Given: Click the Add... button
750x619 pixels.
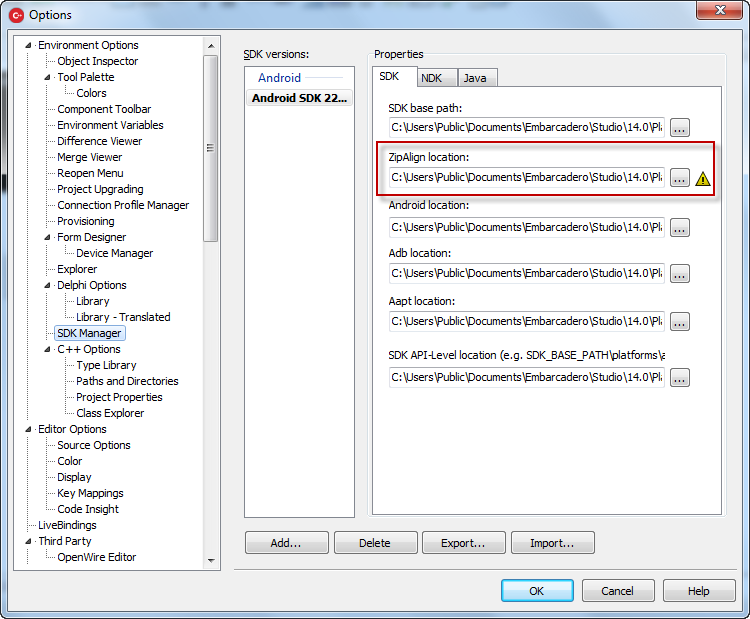Looking at the screenshot, I should click(x=287, y=543).
